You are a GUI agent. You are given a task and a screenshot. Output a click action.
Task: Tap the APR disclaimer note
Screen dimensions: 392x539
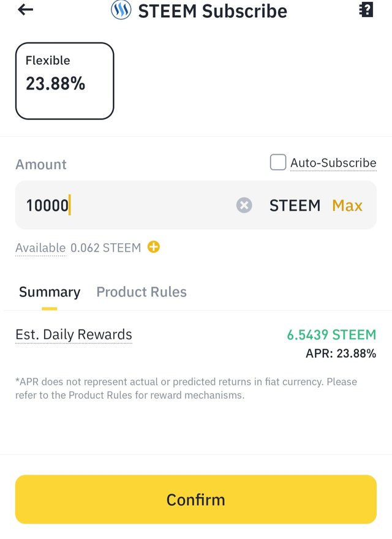pyautogui.click(x=186, y=388)
